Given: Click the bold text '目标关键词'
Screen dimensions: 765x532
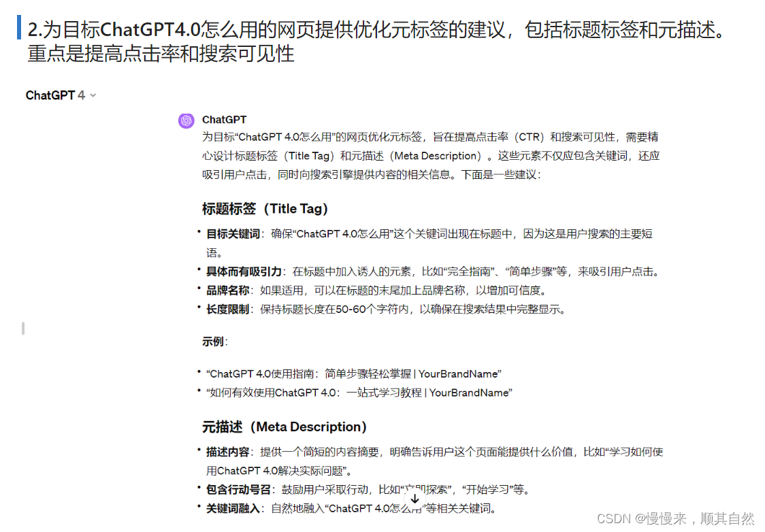Looking at the screenshot, I should coord(233,234).
